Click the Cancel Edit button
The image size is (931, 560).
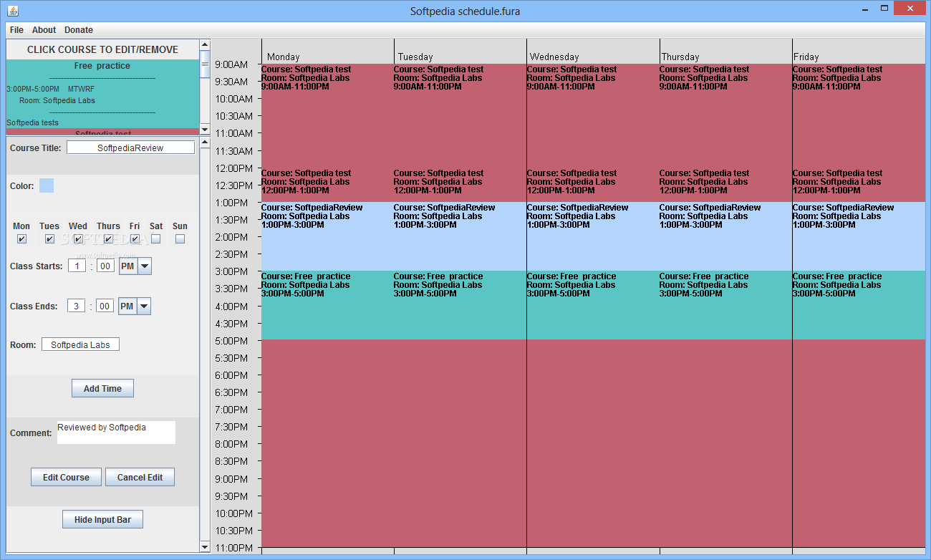coord(140,477)
